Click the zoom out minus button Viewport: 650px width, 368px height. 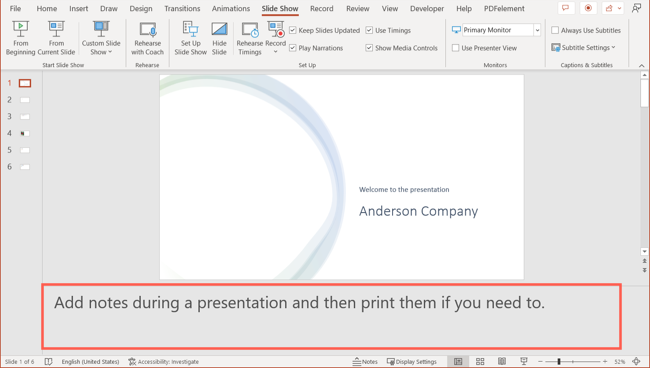(x=540, y=362)
